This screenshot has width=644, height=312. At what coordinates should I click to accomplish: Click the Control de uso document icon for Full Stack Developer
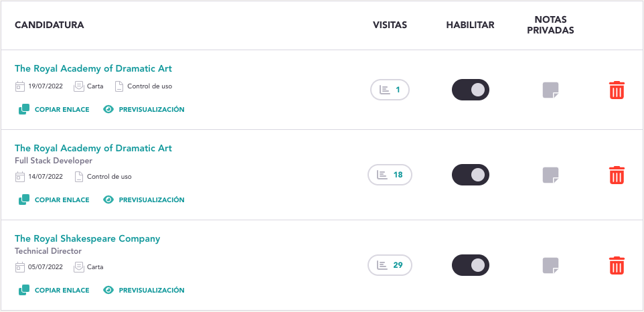click(79, 177)
